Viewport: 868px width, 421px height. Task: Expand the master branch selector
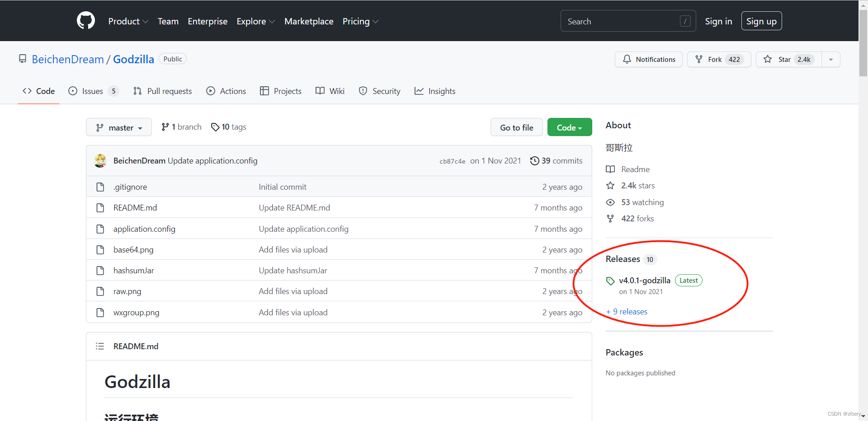click(x=119, y=128)
